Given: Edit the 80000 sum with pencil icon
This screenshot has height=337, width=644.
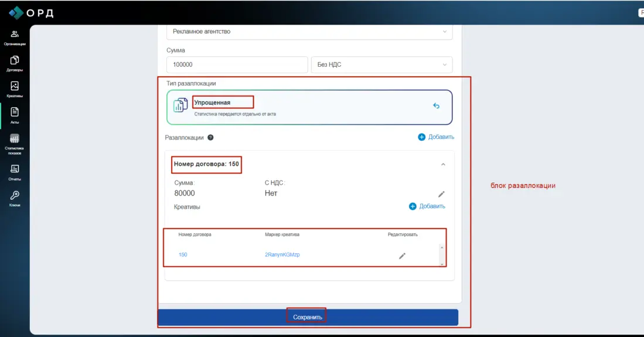Looking at the screenshot, I should pos(441,194).
